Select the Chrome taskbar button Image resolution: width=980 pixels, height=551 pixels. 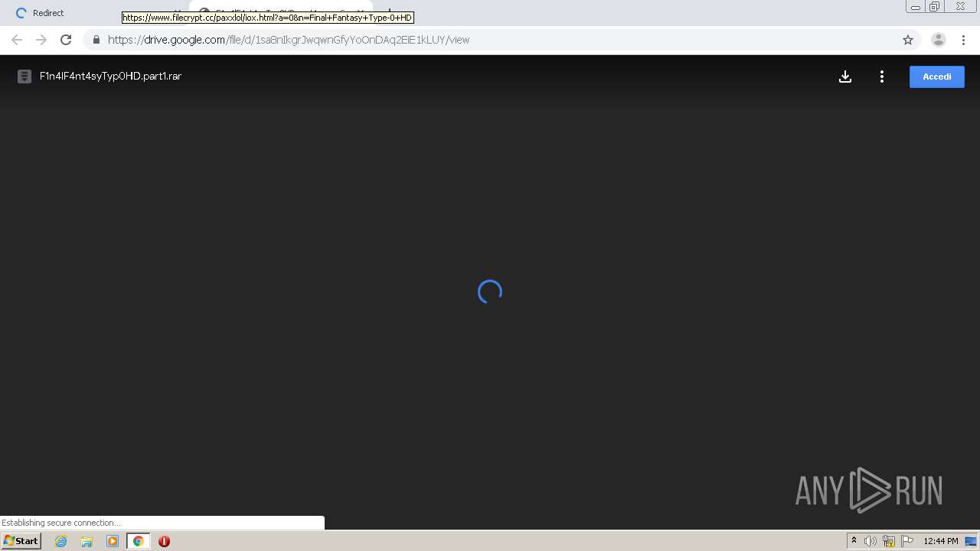click(139, 541)
